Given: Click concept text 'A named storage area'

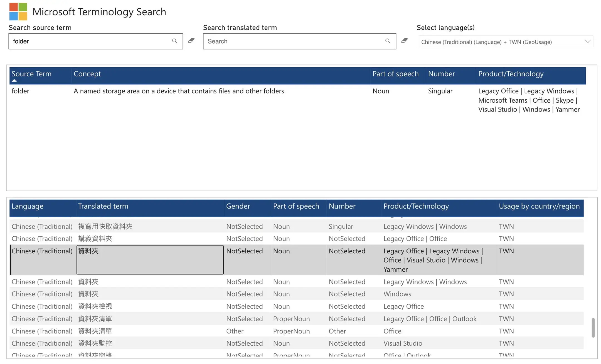Looking at the screenshot, I should click(x=179, y=91).
